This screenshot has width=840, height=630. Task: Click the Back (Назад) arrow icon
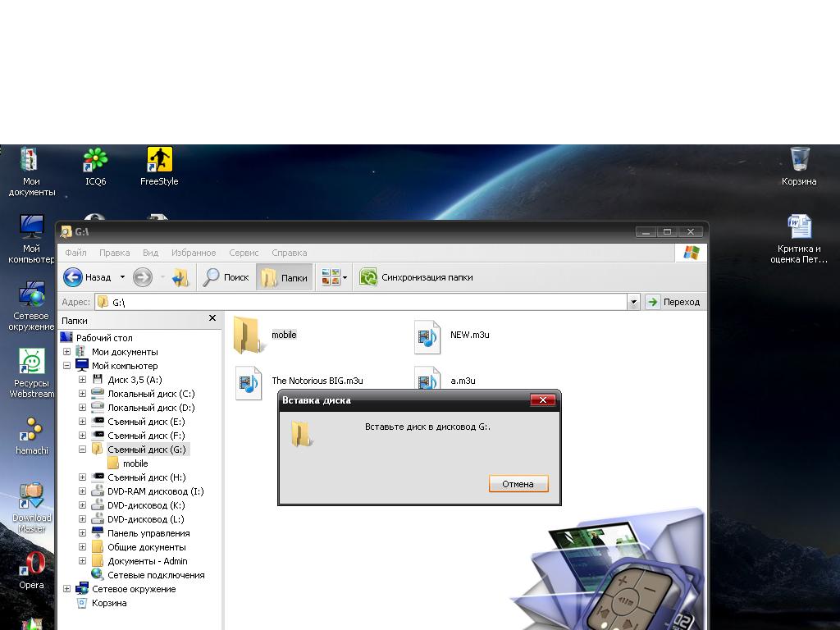click(73, 277)
